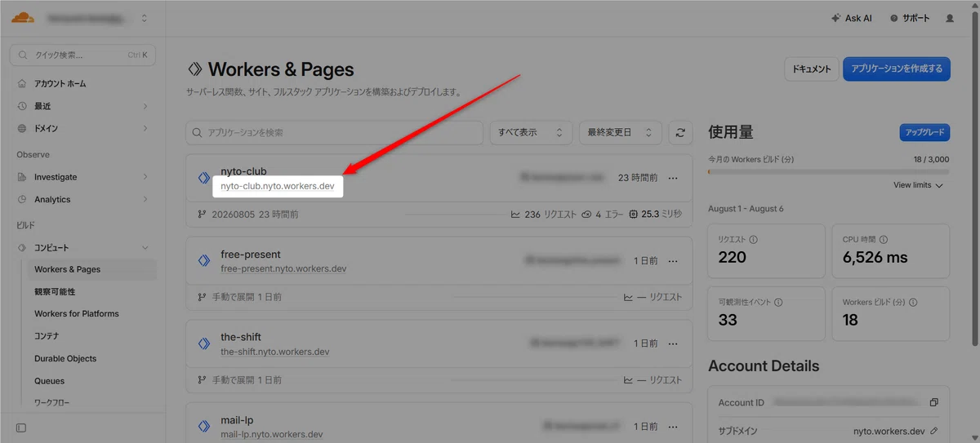Click 4 エラー stat in nyto-club row

pyautogui.click(x=603, y=215)
